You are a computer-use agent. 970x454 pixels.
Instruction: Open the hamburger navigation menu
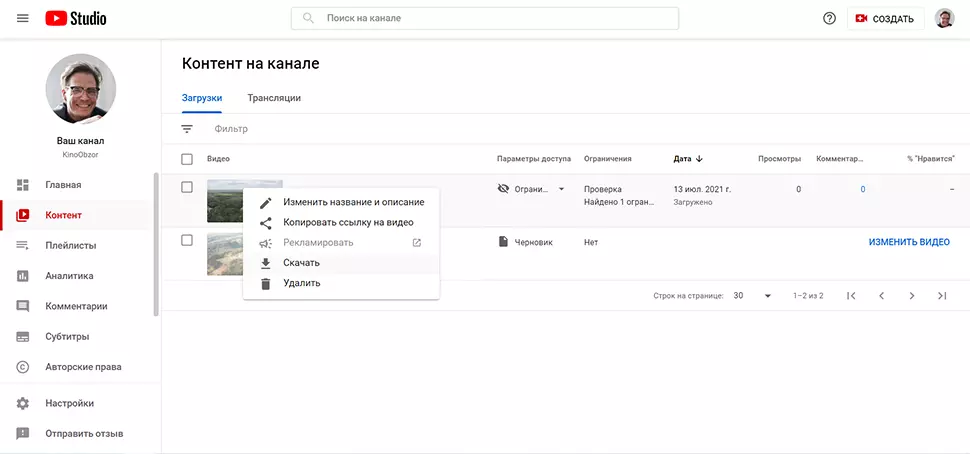(22, 19)
